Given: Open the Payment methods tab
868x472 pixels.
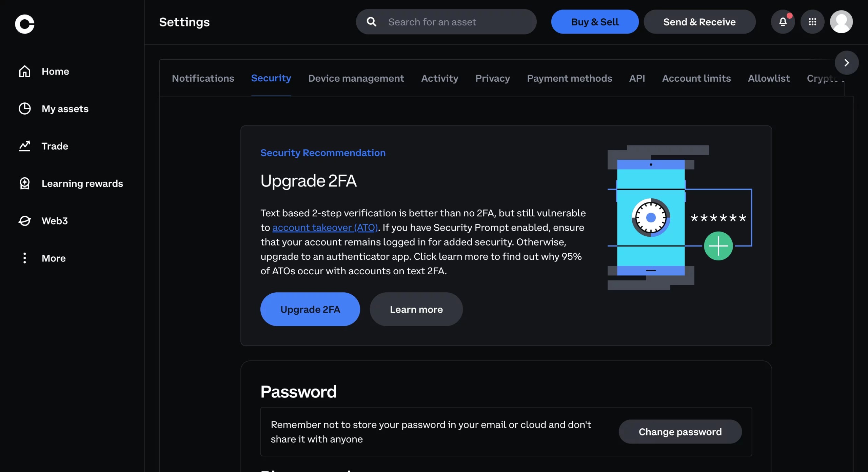Looking at the screenshot, I should click(x=569, y=78).
